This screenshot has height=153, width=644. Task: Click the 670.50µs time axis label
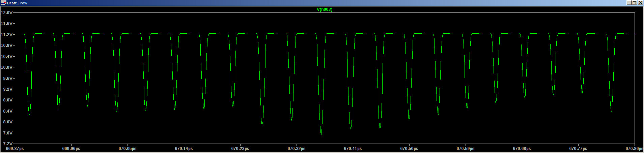(409, 149)
